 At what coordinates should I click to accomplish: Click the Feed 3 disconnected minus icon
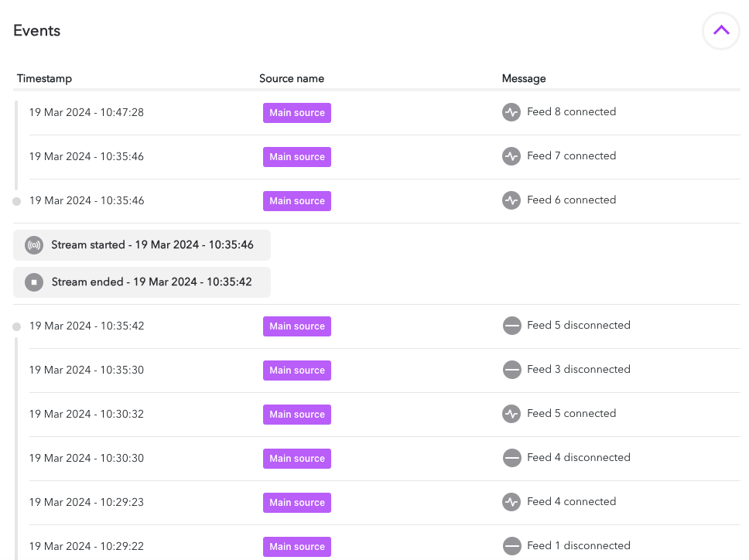[x=511, y=370]
